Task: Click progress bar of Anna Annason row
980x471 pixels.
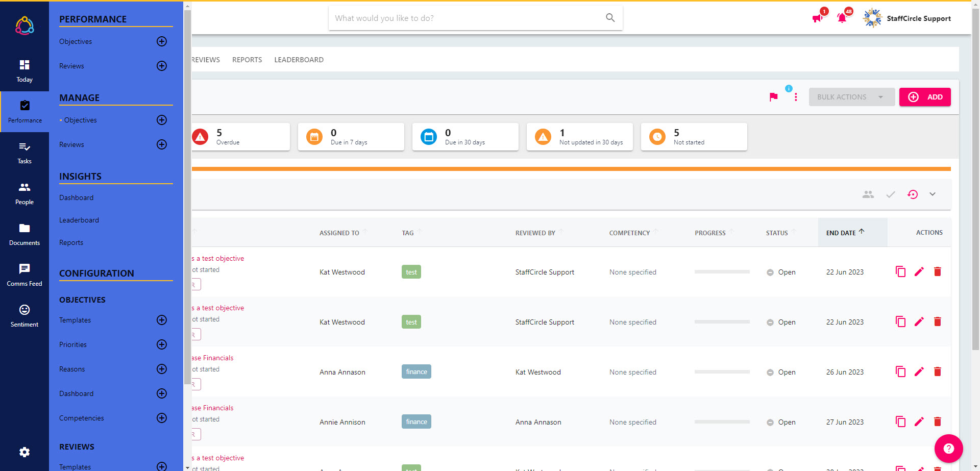Action: [x=722, y=372]
